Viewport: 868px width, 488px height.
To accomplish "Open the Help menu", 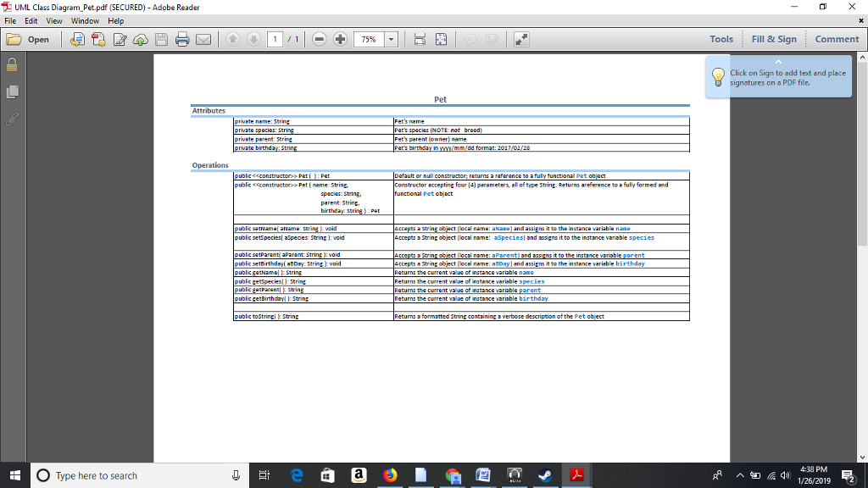I will point(115,21).
